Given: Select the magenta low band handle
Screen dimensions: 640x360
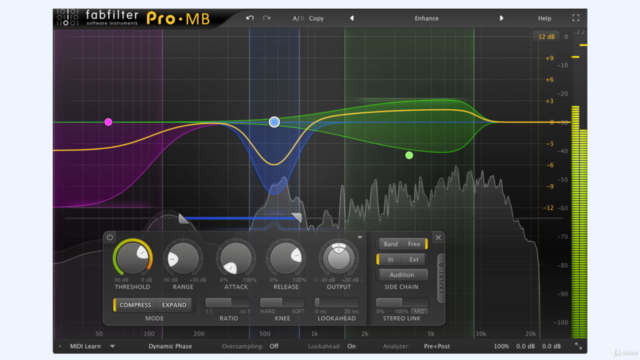Looking at the screenshot, I should [x=108, y=122].
